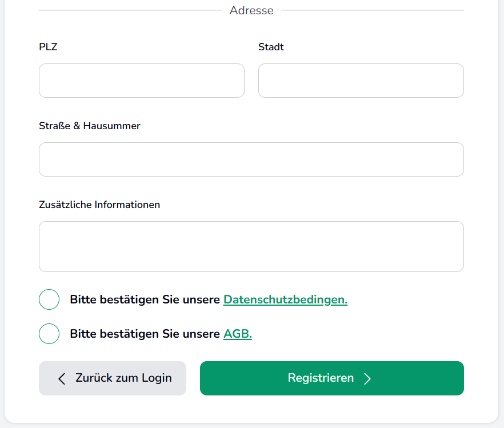Open the Datenschutzbedingungen link
This screenshot has height=428, width=504.
[x=285, y=299]
